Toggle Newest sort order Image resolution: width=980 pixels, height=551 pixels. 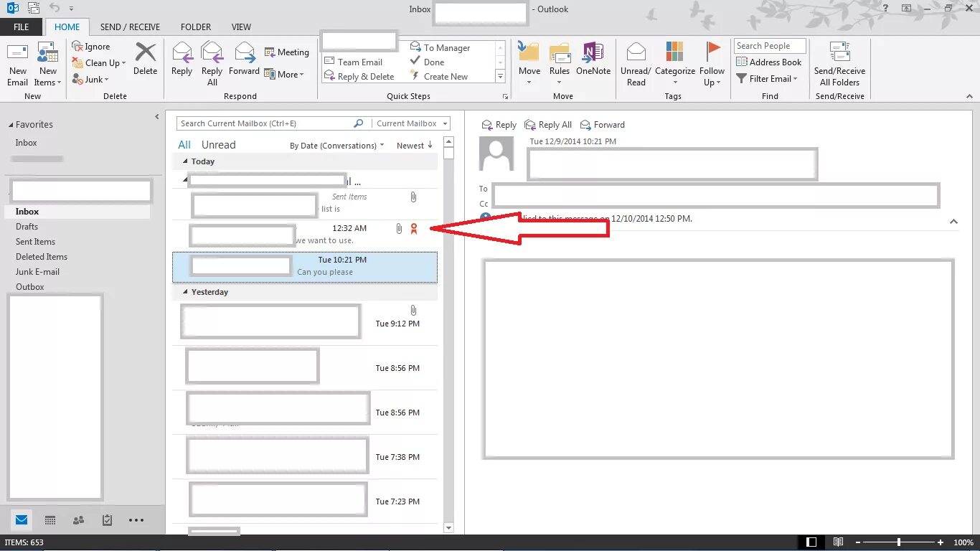[x=415, y=146]
